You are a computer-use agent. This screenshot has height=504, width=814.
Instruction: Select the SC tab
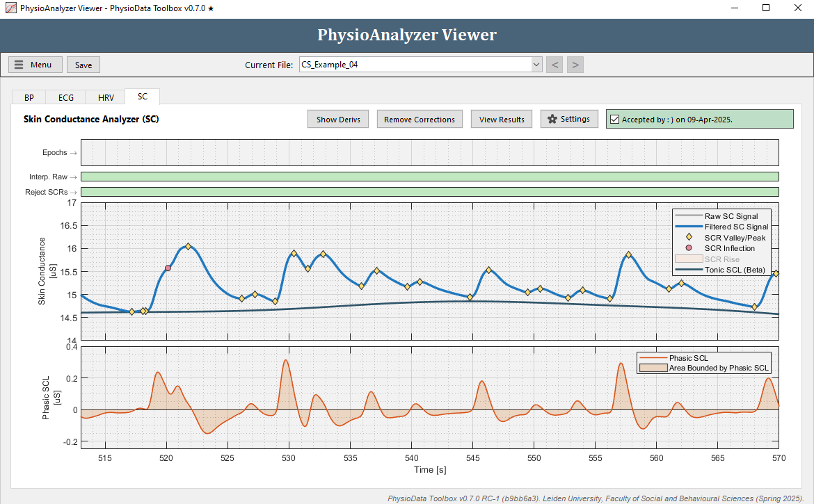(x=142, y=97)
